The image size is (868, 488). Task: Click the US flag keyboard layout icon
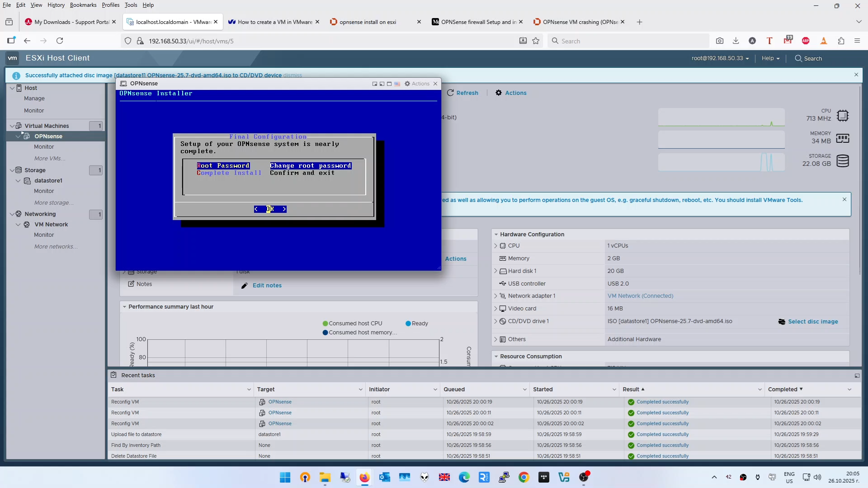(397, 84)
